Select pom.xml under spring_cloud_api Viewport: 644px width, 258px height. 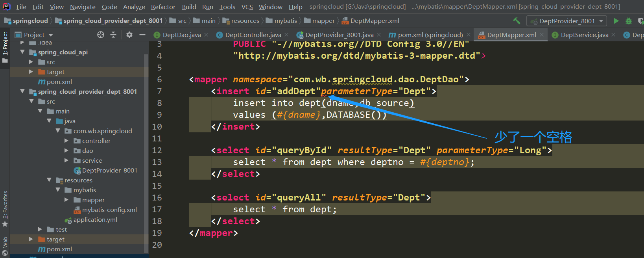[55, 82]
